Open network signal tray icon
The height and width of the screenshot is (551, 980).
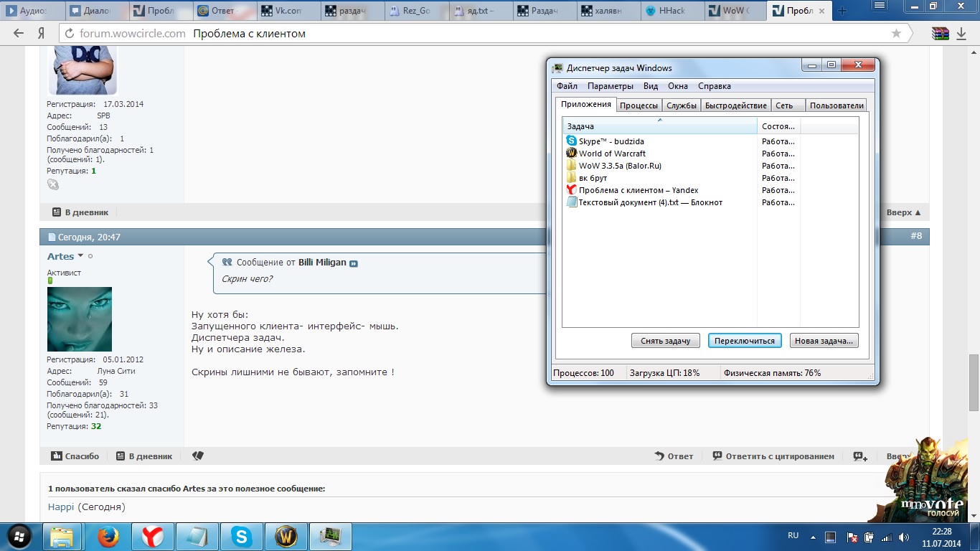[886, 537]
